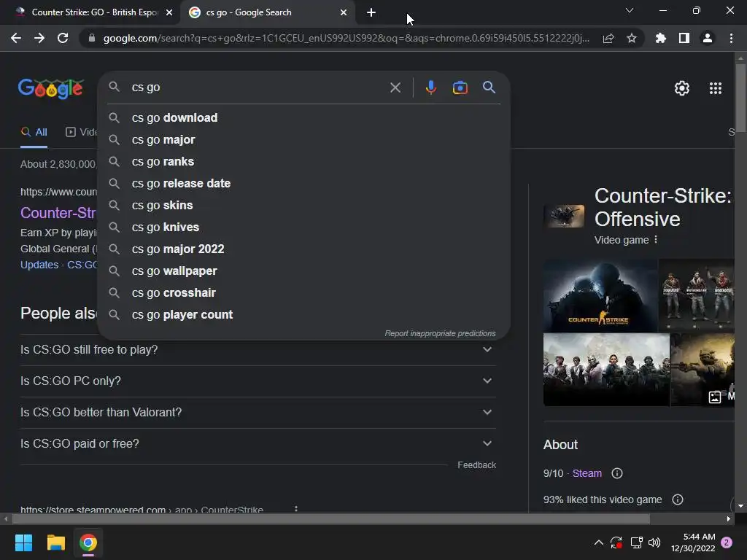Click Report inappropriate predictions link
The height and width of the screenshot is (560, 747).
tap(440, 333)
